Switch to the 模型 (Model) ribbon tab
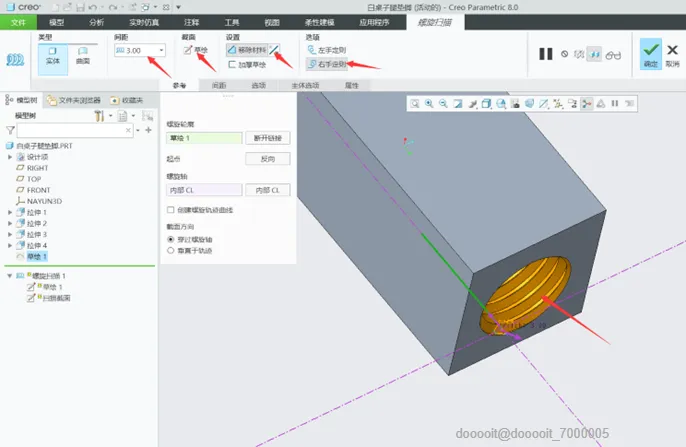Screen dimensions: 686x447 coord(57,22)
